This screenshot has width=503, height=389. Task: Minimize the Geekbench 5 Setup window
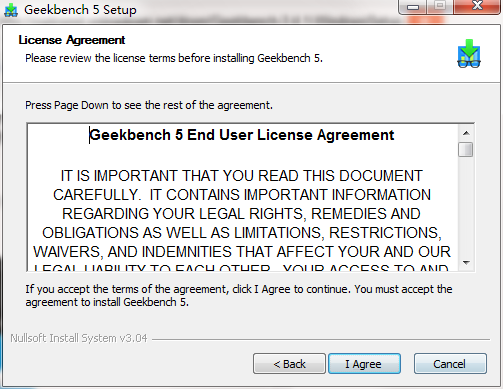(413, 7)
